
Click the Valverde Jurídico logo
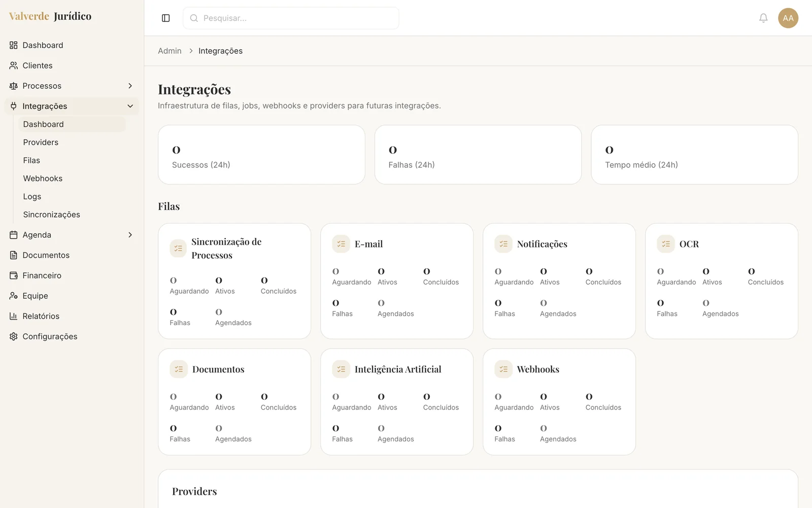(x=50, y=16)
